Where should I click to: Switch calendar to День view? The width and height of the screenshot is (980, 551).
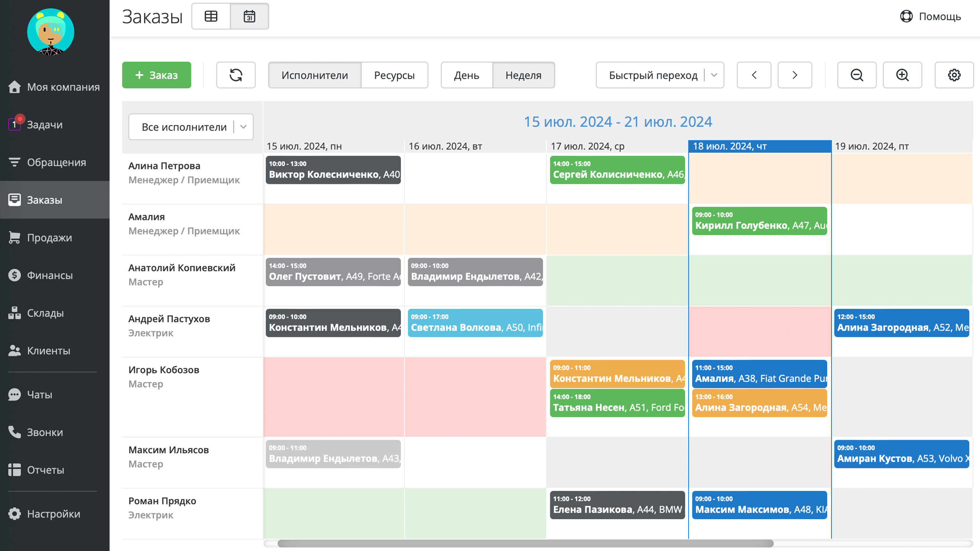[466, 75]
